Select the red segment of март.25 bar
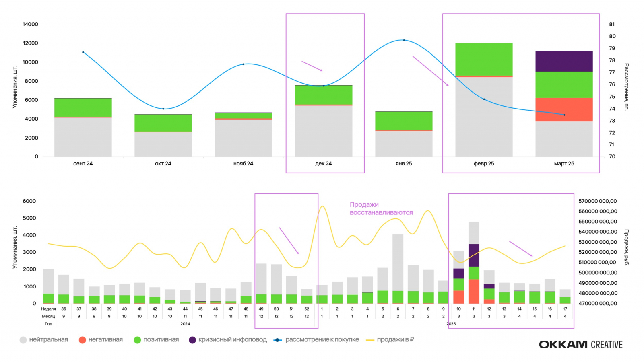Viewport: 644px width, 362px height. point(564,109)
